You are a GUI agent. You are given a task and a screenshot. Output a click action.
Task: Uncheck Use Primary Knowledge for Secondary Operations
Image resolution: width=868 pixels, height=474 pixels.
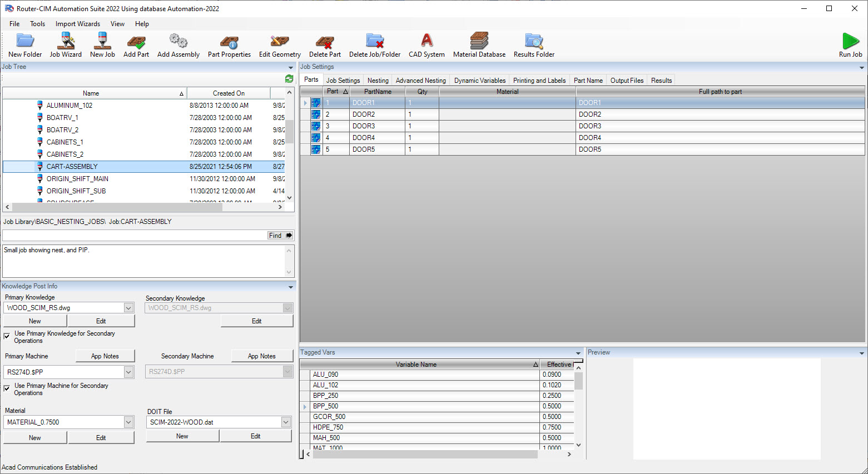tap(6, 336)
